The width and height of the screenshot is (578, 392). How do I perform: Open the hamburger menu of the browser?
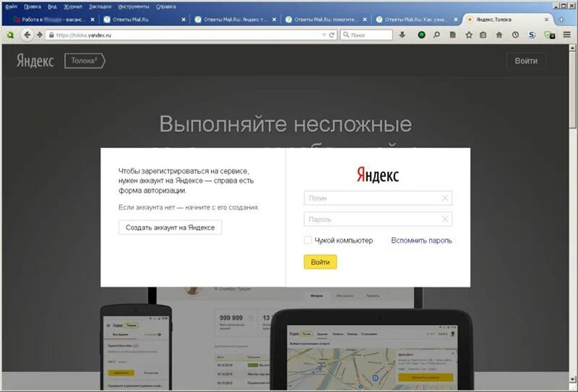(x=566, y=35)
